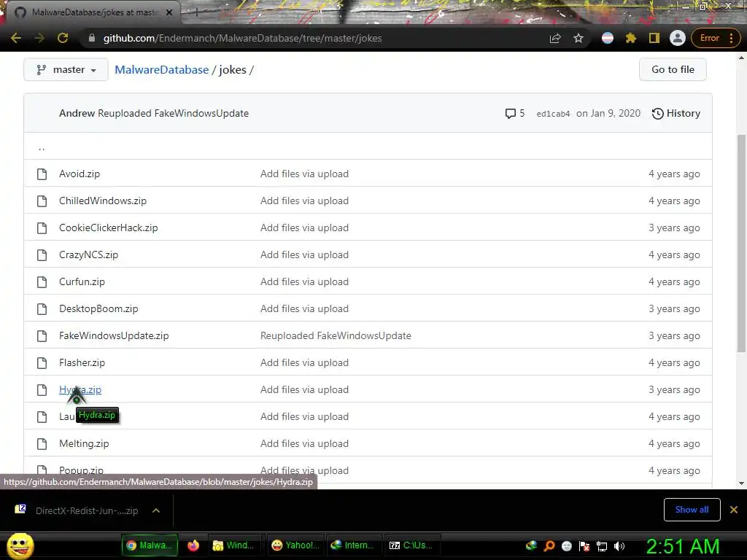The image size is (747, 560).
Task: Close the downloads bar
Action: click(734, 510)
